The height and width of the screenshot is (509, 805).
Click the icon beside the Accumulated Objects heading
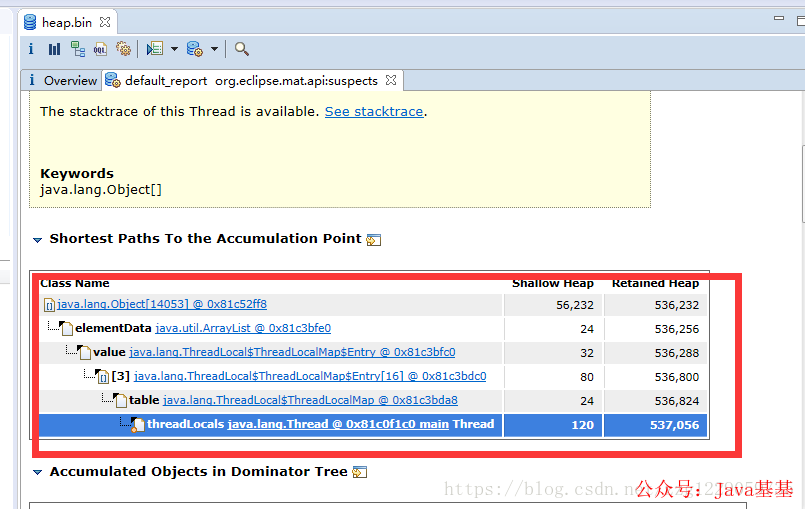point(360,472)
